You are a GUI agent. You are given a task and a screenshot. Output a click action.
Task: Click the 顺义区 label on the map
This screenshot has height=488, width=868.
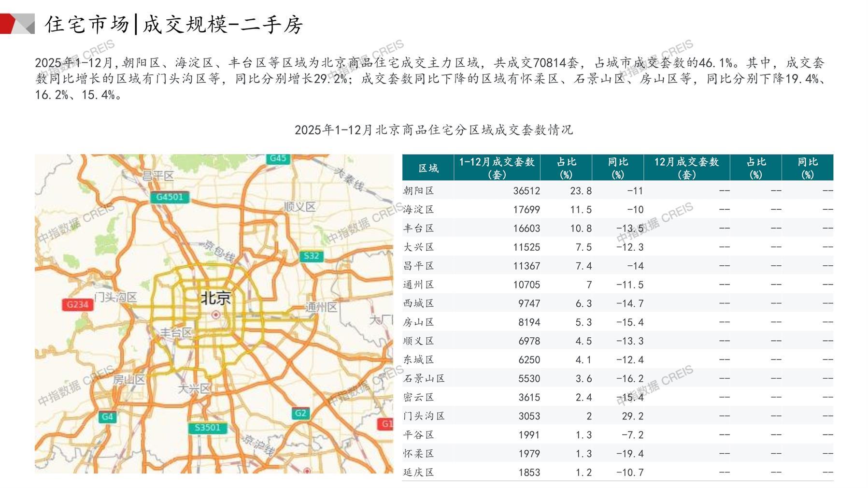[299, 207]
